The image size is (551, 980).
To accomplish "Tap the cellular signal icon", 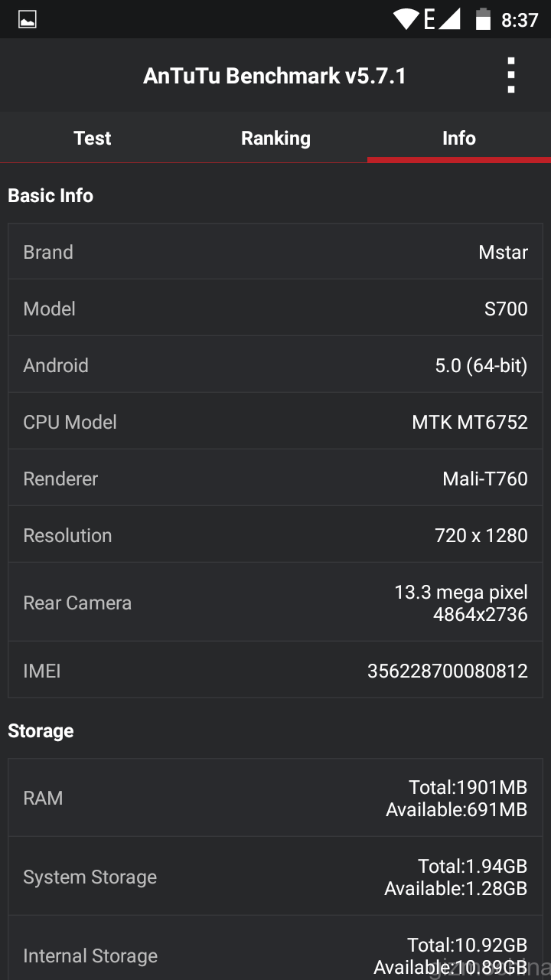I will click(449, 19).
